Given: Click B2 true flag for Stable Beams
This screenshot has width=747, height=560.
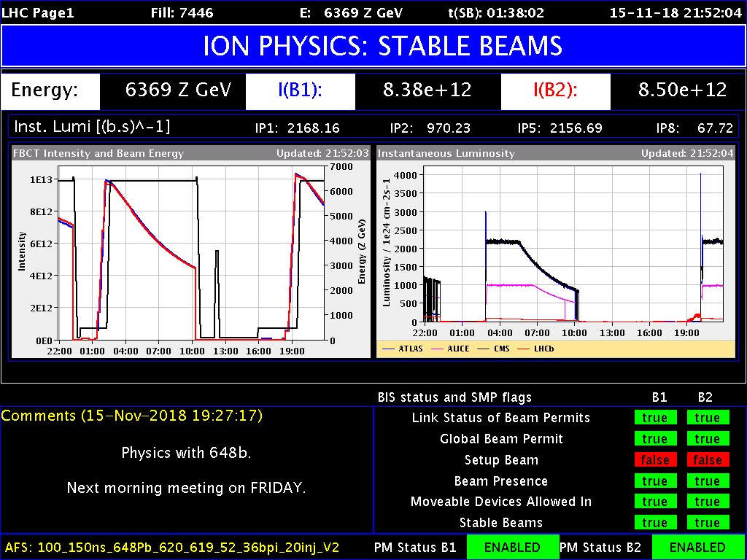Looking at the screenshot, I should pos(708,523).
